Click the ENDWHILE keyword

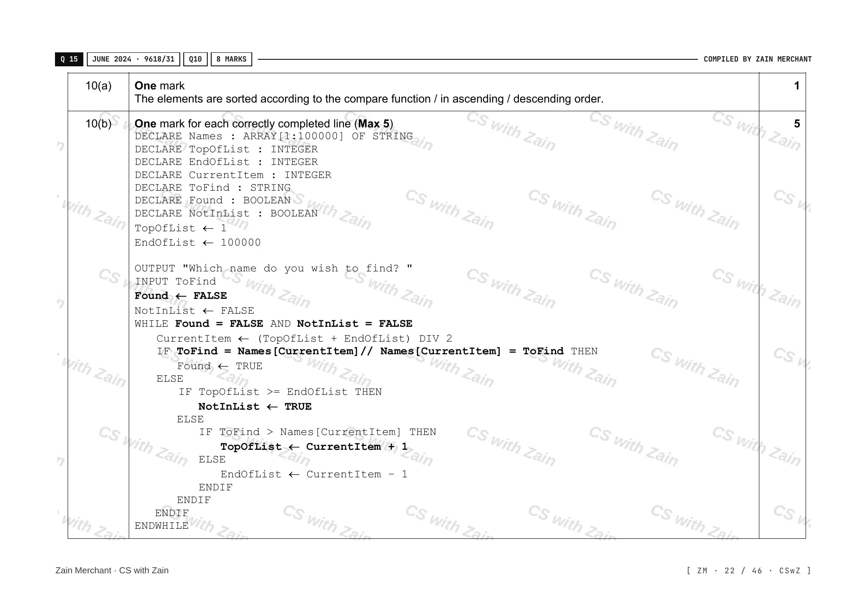click(x=161, y=526)
